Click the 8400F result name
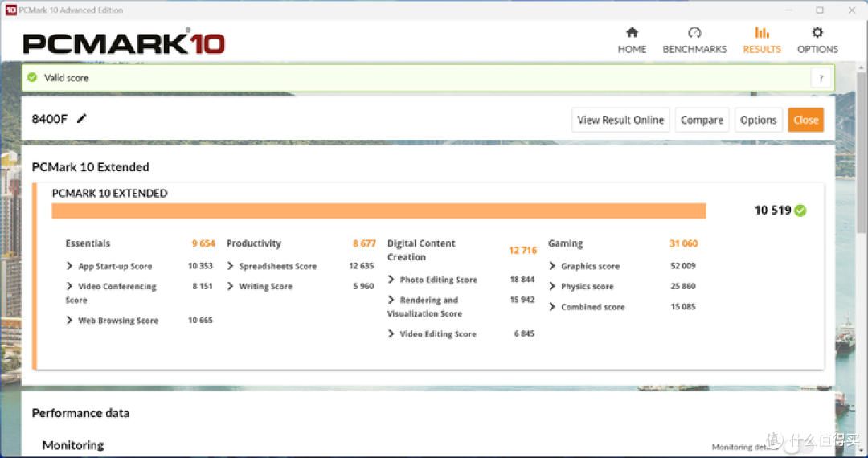The image size is (868, 458). tap(50, 119)
